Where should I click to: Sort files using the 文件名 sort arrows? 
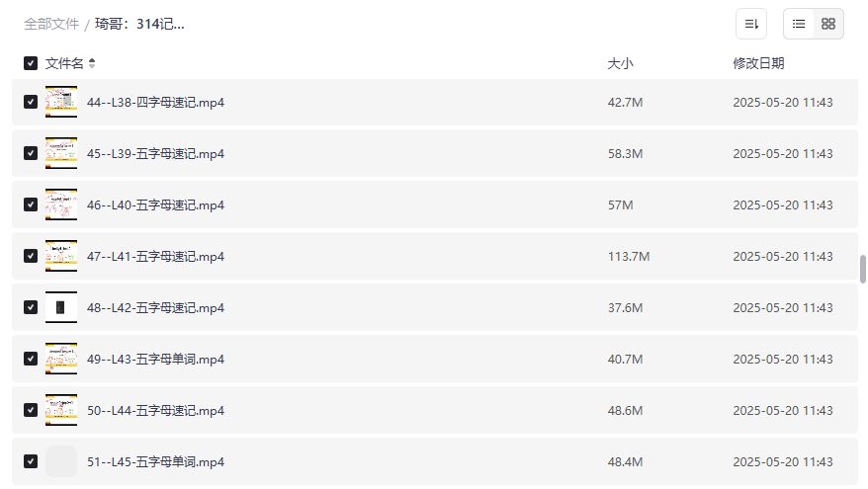coord(92,63)
